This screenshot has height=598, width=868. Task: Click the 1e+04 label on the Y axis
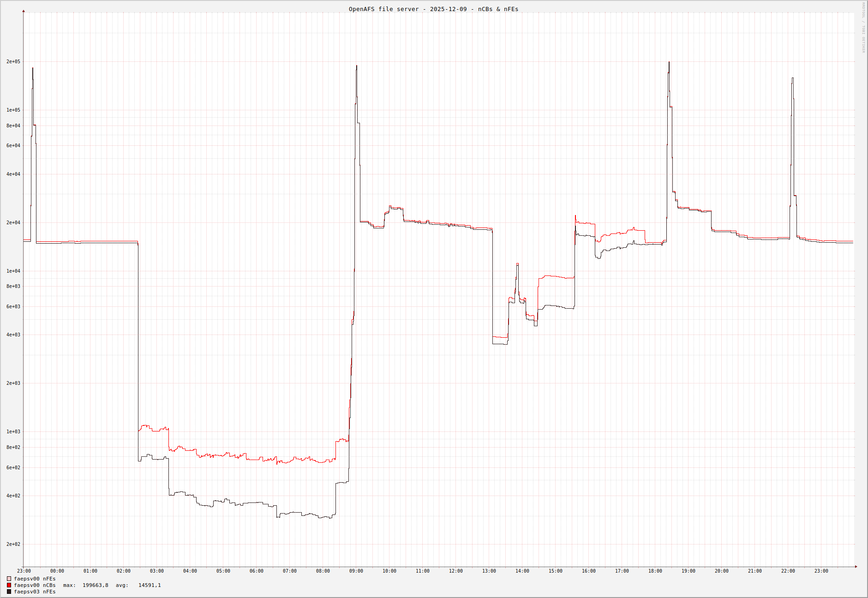pyautogui.click(x=13, y=271)
